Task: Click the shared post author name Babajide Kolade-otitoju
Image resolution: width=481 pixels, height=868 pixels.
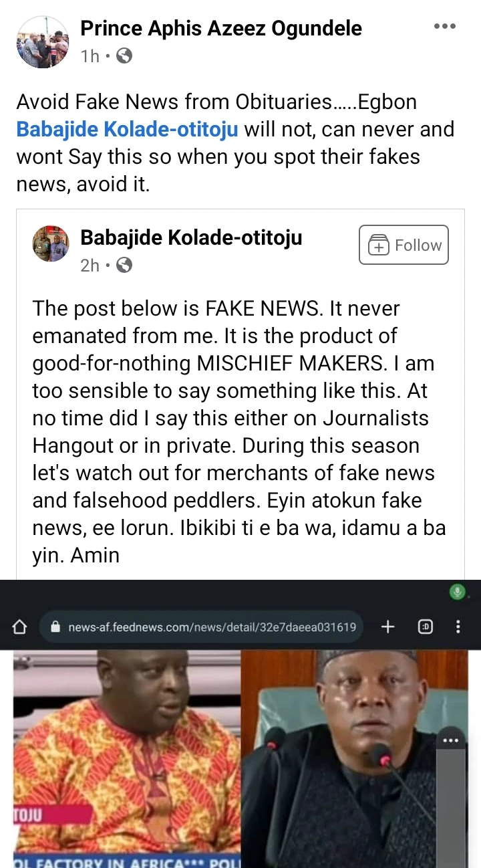Action: coord(191,237)
